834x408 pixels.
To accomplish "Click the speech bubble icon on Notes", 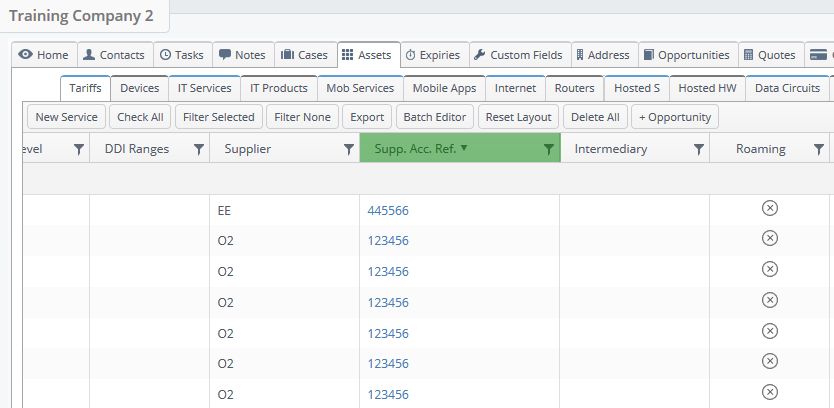I will (x=225, y=55).
